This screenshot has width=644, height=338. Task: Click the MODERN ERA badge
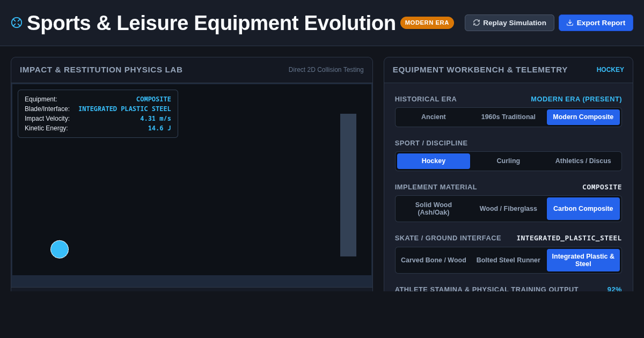point(427,23)
